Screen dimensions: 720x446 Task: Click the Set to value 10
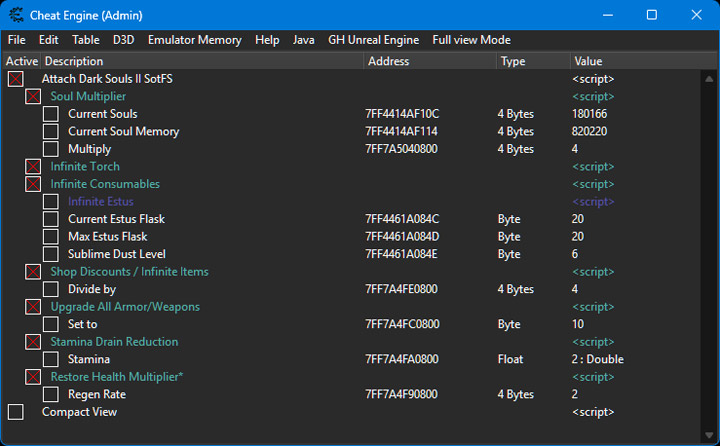[578, 324]
